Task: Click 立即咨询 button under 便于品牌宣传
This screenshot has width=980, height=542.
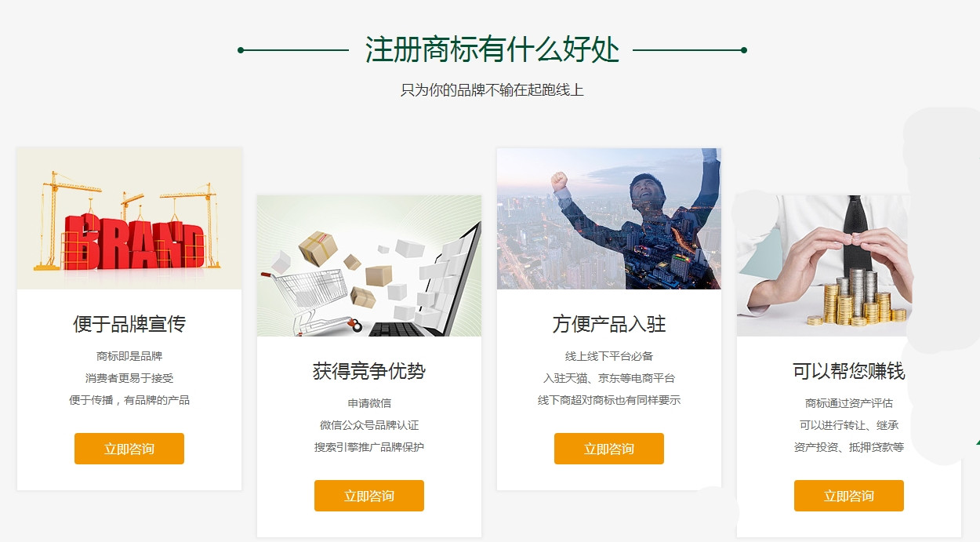Action: pos(129,449)
